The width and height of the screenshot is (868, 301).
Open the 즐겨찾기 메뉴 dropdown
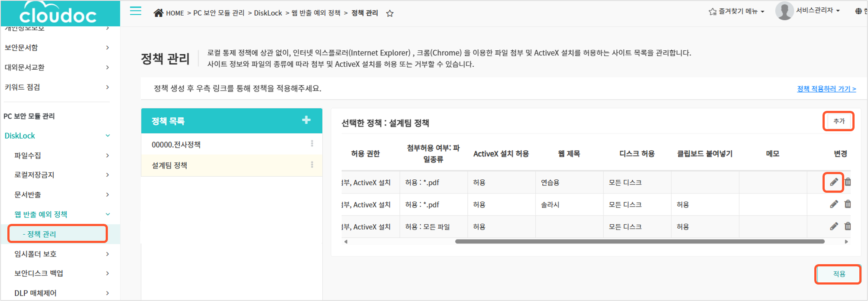pos(737,11)
